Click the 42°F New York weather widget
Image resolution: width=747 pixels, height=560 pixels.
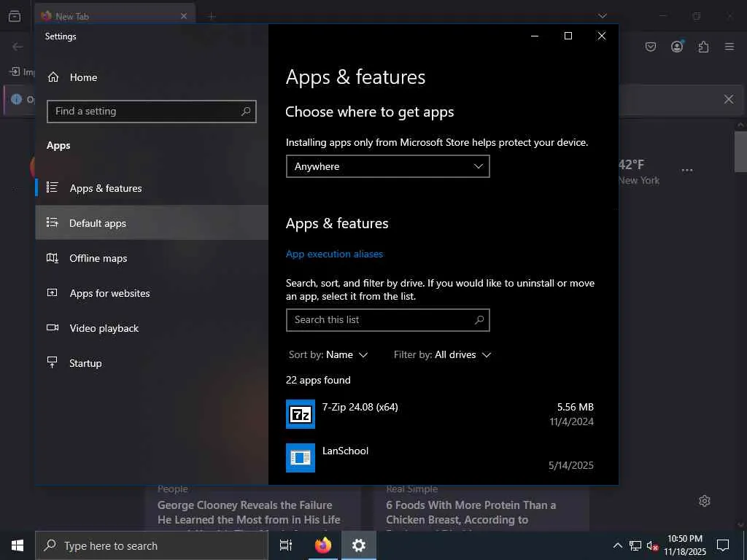point(639,172)
